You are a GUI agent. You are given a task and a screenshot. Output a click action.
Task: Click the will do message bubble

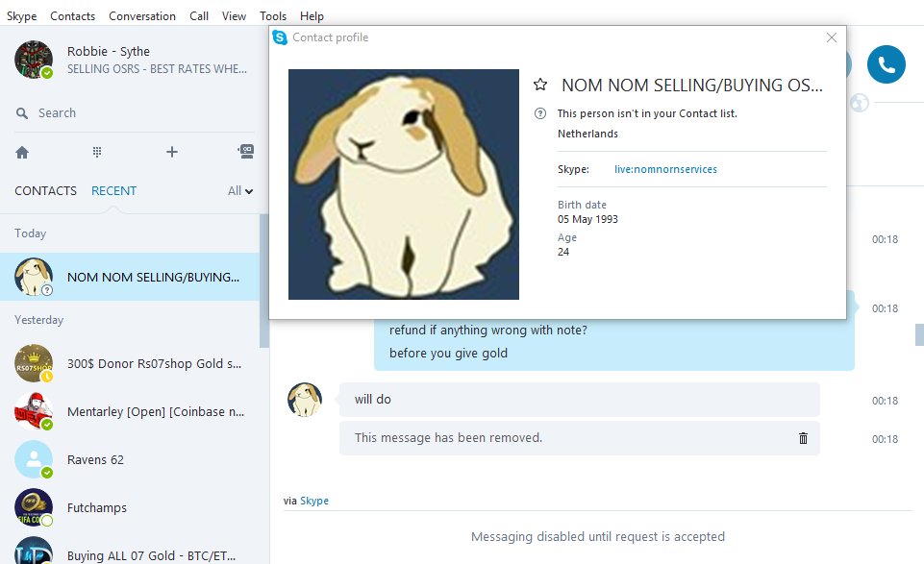tap(579, 400)
